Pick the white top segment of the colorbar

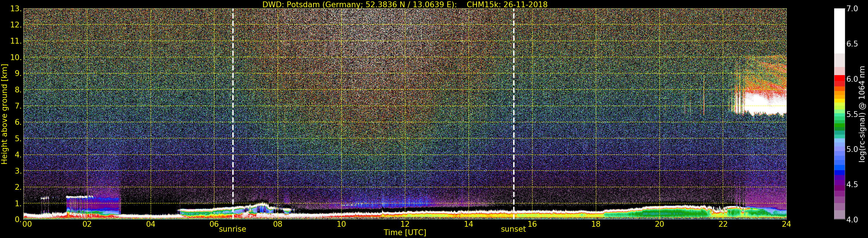[x=839, y=31]
